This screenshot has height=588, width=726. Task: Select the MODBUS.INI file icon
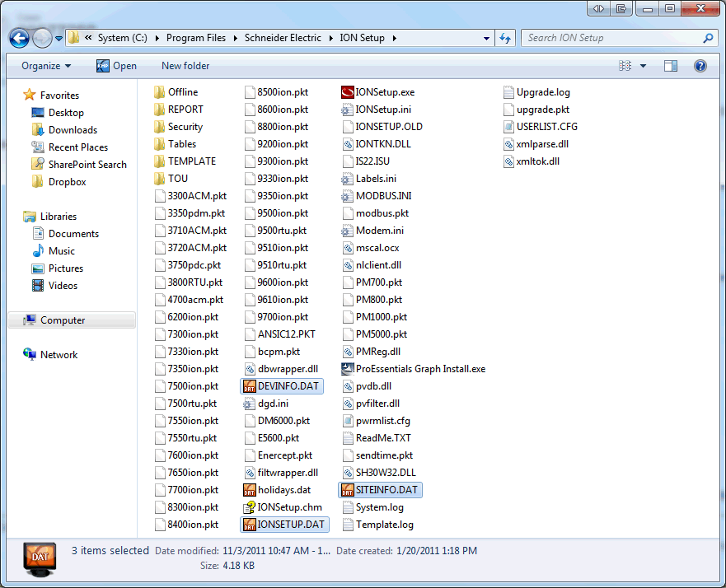click(x=347, y=196)
